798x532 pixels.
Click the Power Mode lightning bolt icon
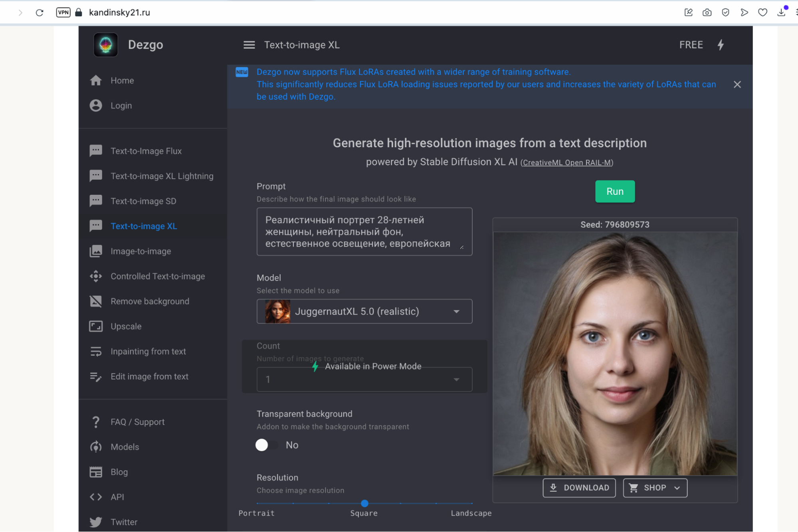tap(721, 45)
